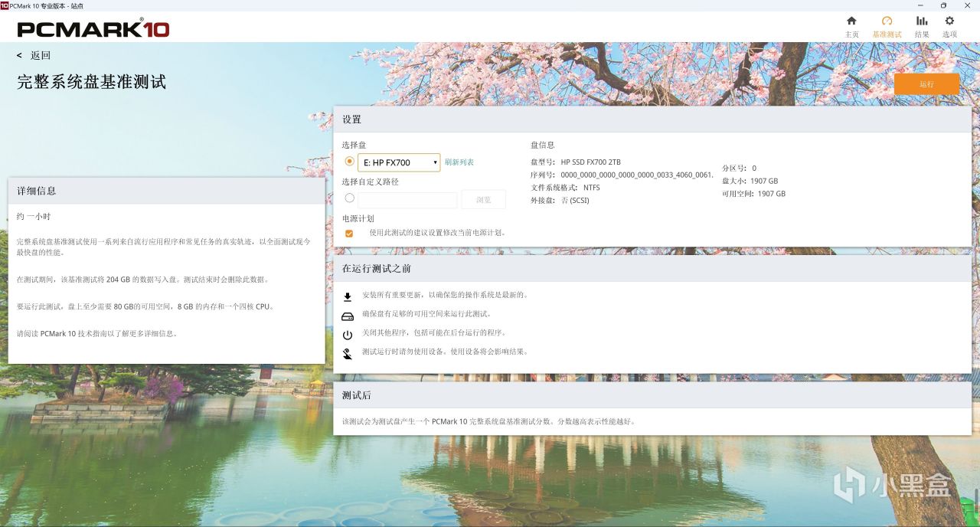Click the 该测试会为测试盘产生 score description text
980x527 pixels.
click(x=488, y=422)
